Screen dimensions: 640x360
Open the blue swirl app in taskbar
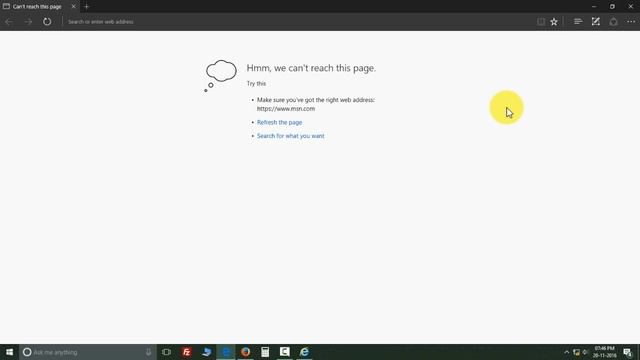tap(206, 352)
